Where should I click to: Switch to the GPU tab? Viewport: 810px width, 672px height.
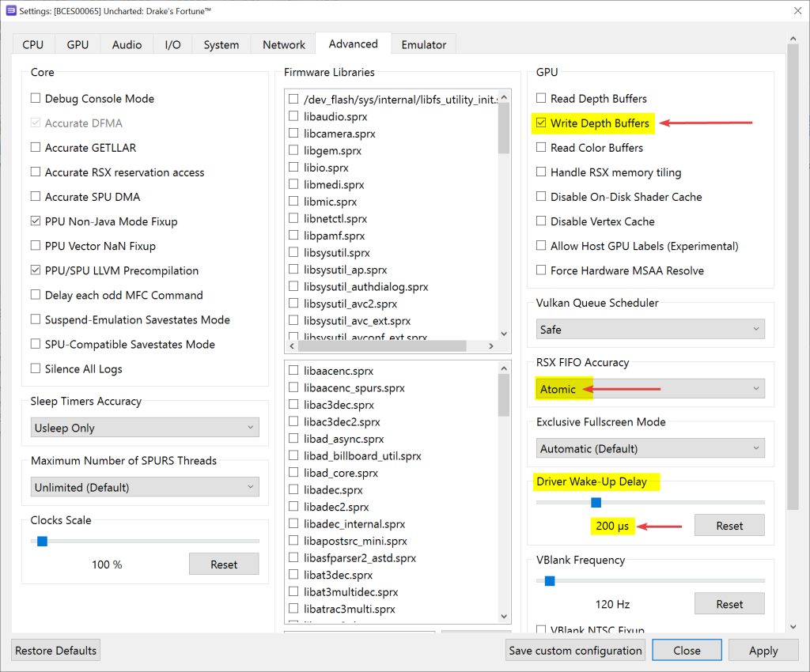click(78, 45)
